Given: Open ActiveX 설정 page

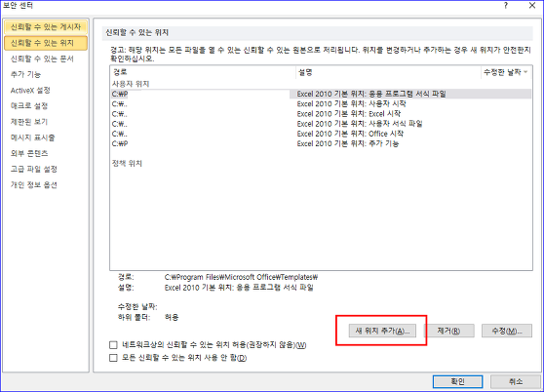Looking at the screenshot, I should (30, 90).
